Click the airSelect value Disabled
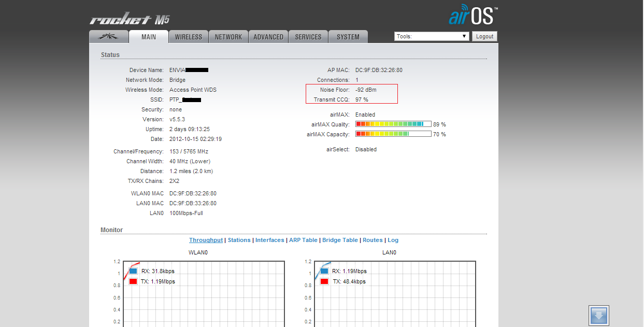644x327 pixels. click(x=366, y=149)
